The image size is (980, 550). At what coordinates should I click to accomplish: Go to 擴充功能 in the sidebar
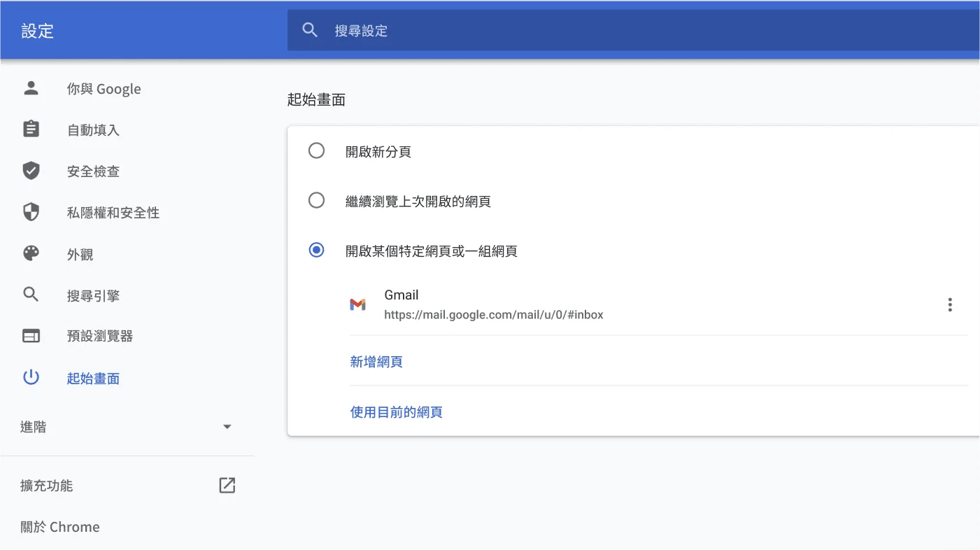click(46, 485)
